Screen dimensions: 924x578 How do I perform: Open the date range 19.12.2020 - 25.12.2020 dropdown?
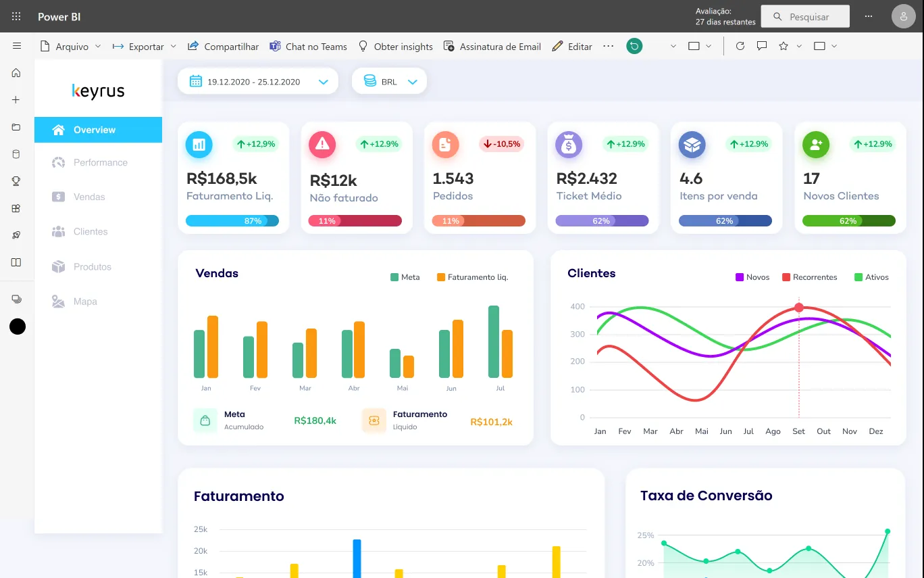pyautogui.click(x=258, y=81)
